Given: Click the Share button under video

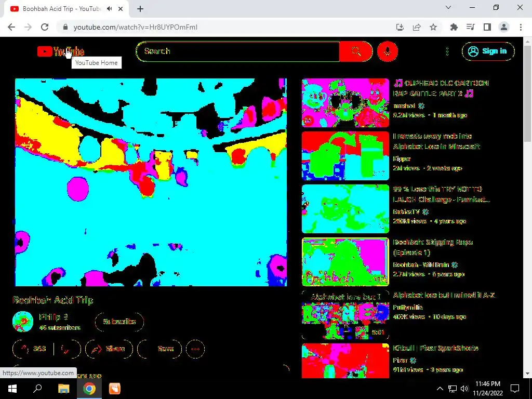Looking at the screenshot, I should click(x=109, y=349).
